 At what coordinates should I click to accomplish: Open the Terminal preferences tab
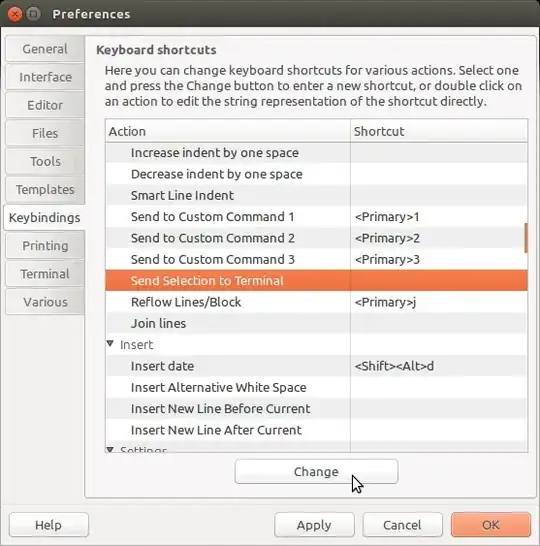[x=45, y=274]
